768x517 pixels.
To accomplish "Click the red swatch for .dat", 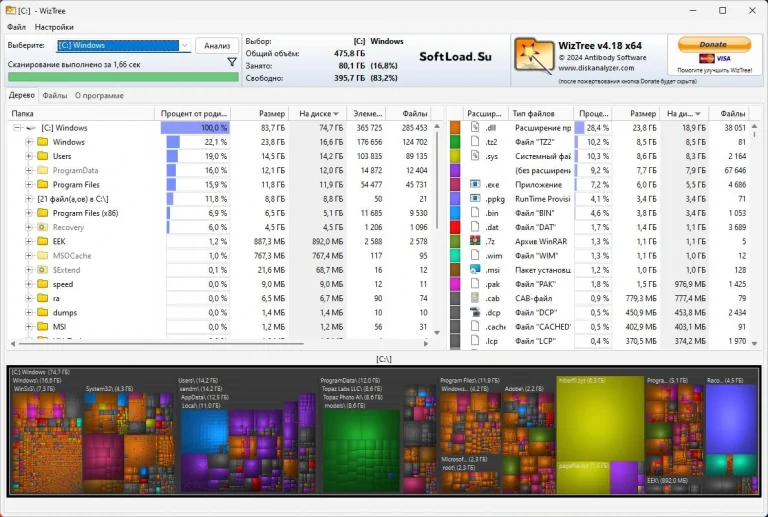I will click(455, 227).
